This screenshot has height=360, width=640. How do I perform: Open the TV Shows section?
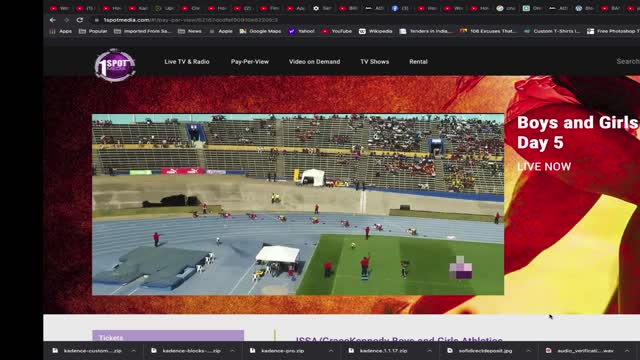click(375, 62)
